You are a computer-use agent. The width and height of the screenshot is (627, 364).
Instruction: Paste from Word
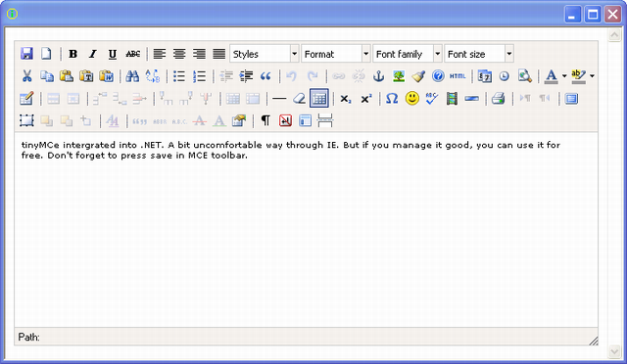point(107,76)
